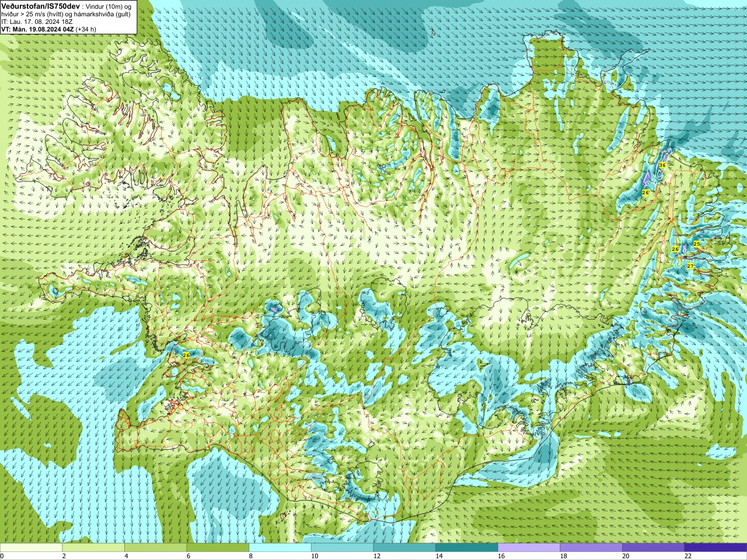The height and width of the screenshot is (560, 747).
Task: Click scale value 12 on the color bar
Action: (377, 556)
